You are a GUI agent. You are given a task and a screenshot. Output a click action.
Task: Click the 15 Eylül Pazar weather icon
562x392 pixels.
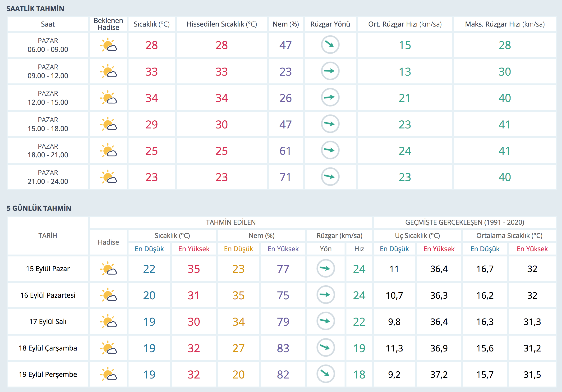[108, 269]
